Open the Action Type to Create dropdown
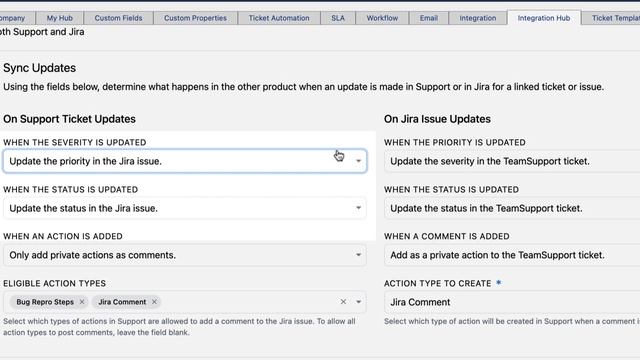The image size is (640, 360). point(512,302)
